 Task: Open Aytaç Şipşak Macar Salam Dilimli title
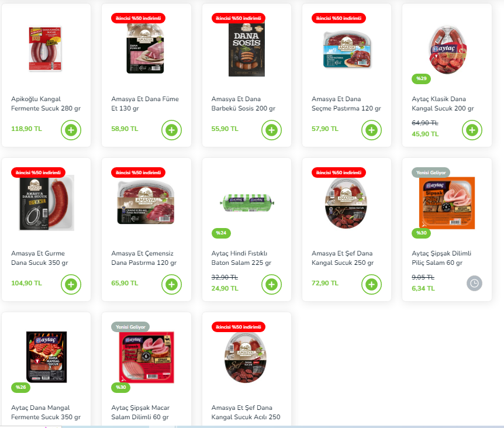[140, 412]
